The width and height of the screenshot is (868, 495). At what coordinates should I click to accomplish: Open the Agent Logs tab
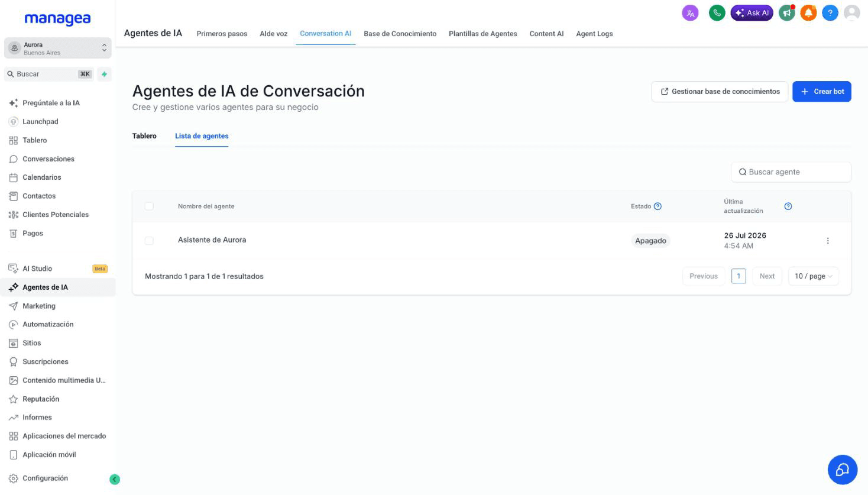tap(594, 34)
